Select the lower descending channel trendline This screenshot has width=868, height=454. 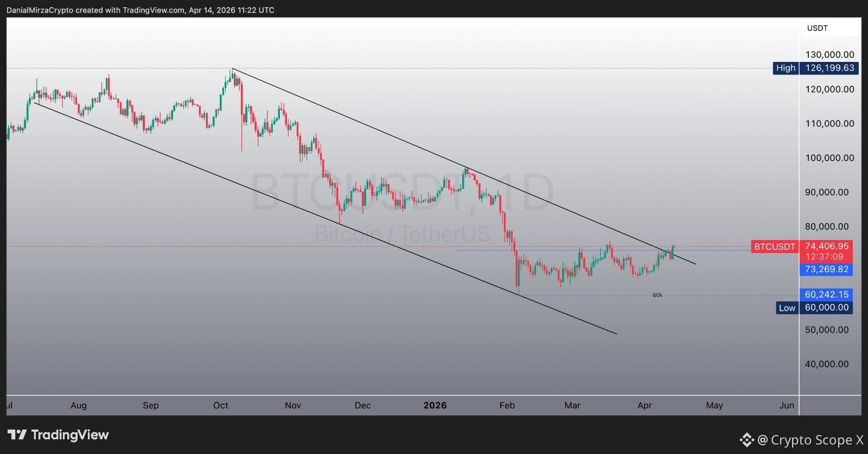(325, 218)
